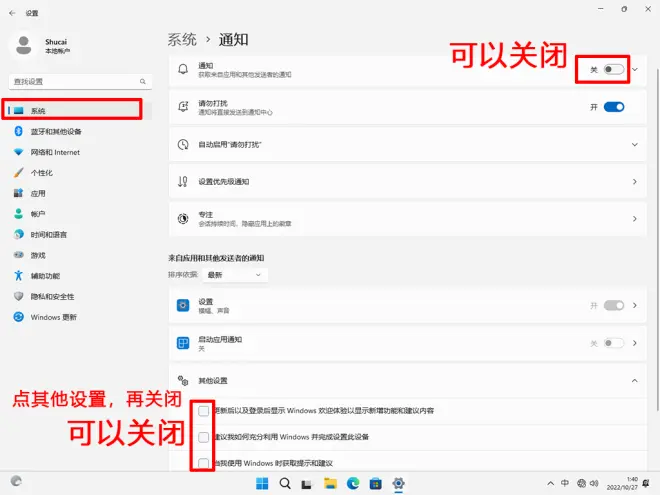Click the 请勿打扰 bell icon
This screenshot has height=495, width=660.
click(183, 107)
